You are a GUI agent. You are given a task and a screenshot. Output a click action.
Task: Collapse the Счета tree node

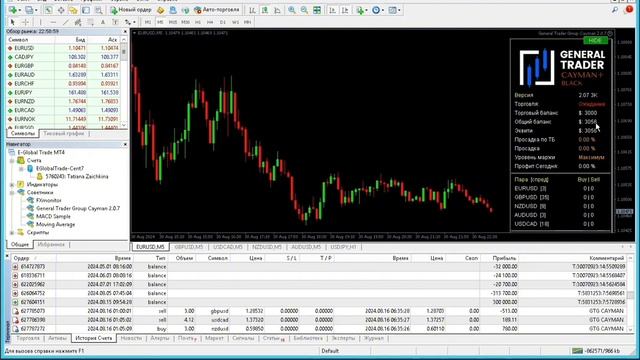click(12, 160)
